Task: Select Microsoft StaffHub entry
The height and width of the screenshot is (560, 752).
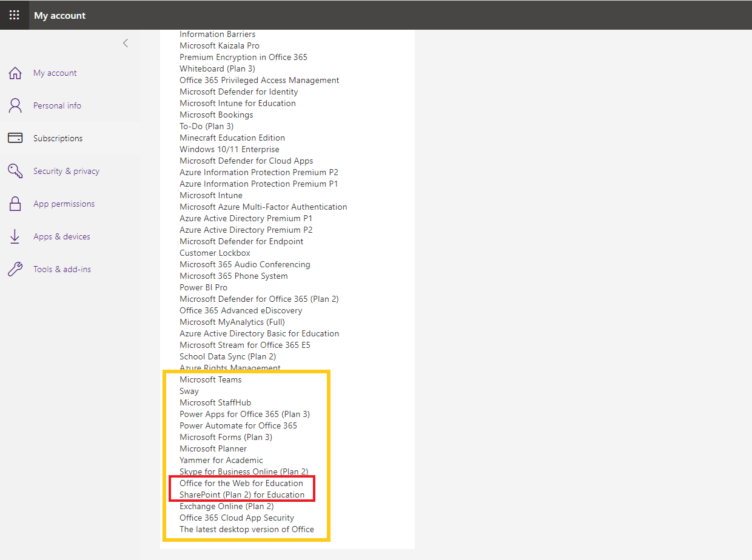Action: click(215, 402)
